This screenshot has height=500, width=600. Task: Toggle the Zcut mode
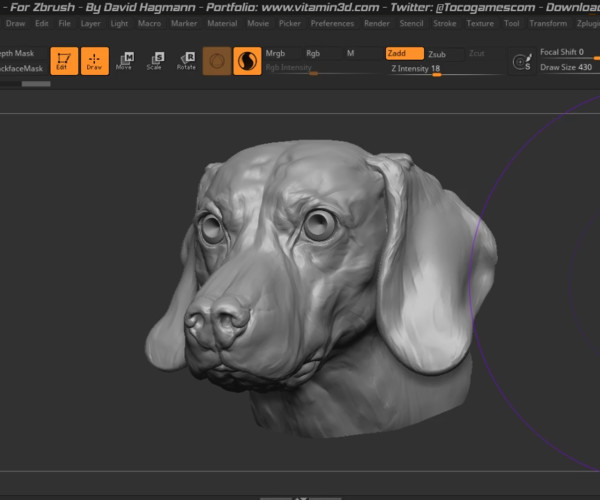click(x=477, y=54)
